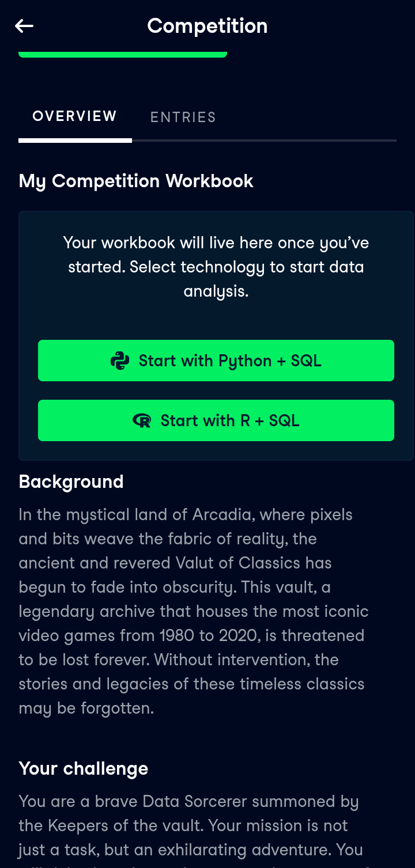Viewport: 415px width, 868px height.
Task: Go back using the arrow icon
Action: point(24,26)
